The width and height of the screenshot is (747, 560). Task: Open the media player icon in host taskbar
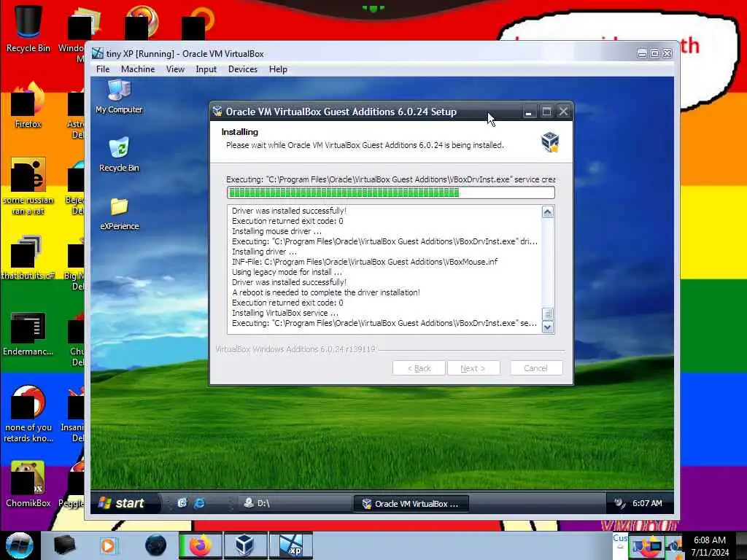click(x=108, y=545)
